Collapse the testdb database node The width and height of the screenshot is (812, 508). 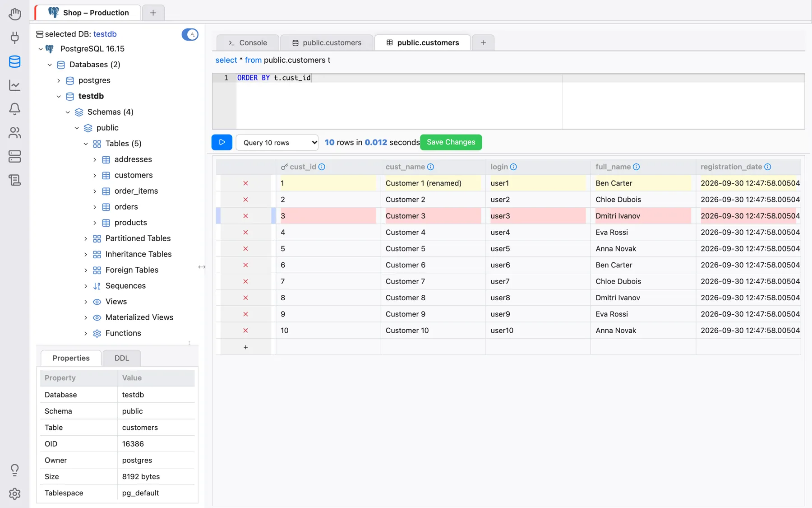[x=59, y=96]
